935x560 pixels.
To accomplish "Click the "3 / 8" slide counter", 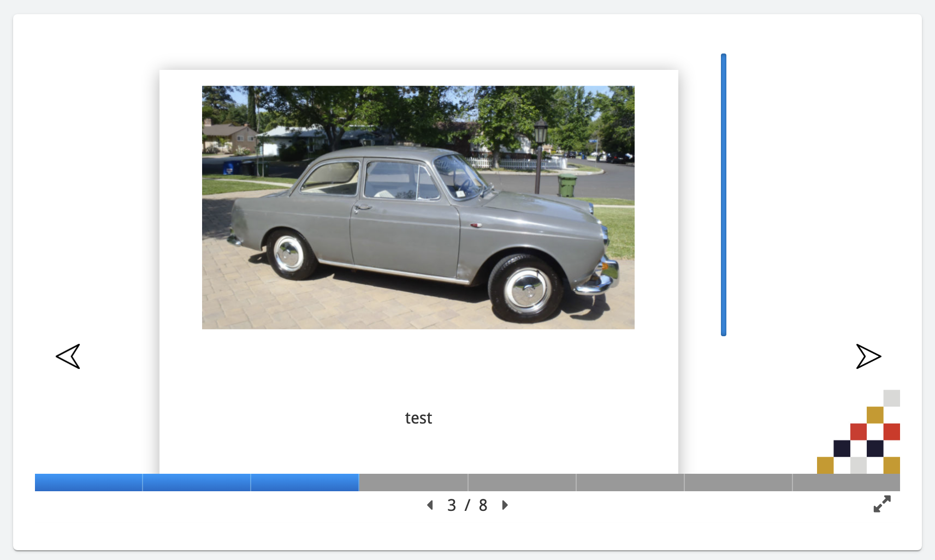I will pyautogui.click(x=467, y=505).
